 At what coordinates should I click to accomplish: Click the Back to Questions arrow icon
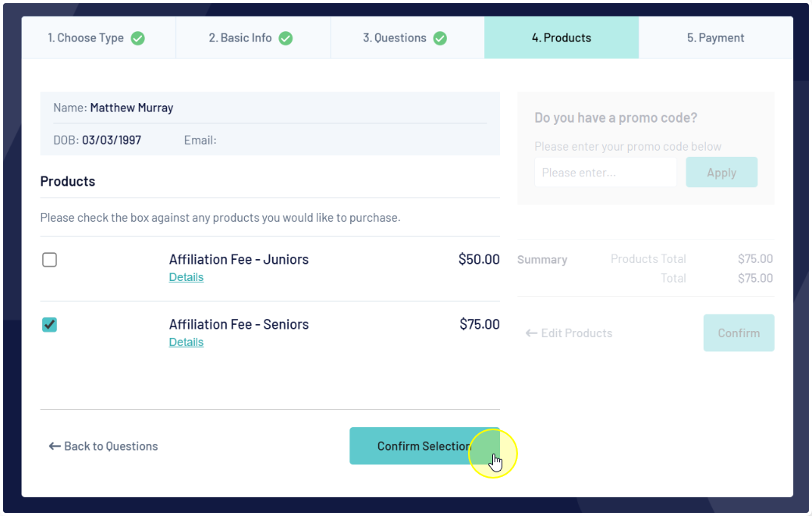point(55,446)
